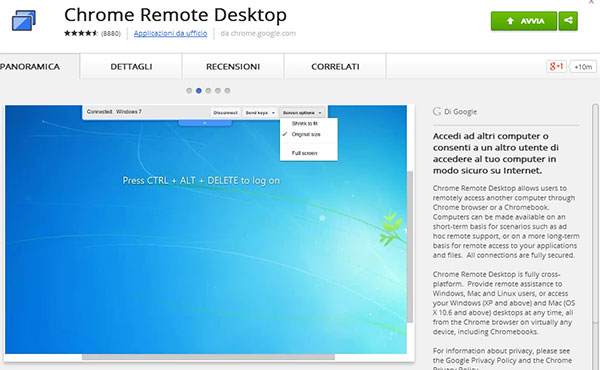Switch to the CORRELATI tab

[335, 67]
